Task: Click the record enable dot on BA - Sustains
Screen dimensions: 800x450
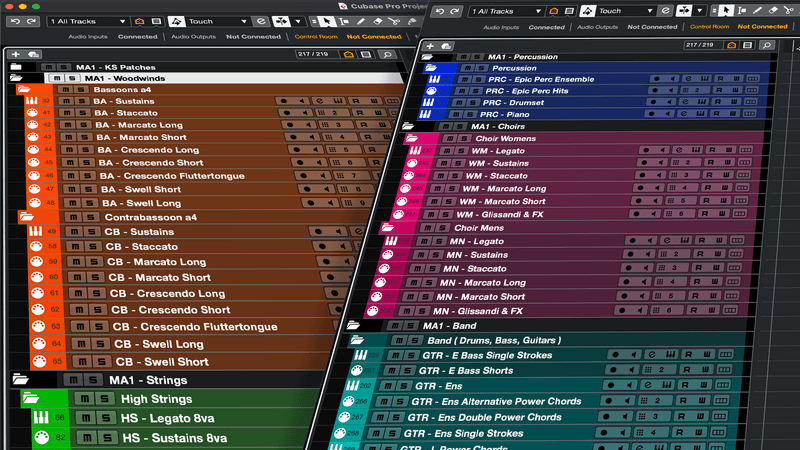Action: (284, 101)
